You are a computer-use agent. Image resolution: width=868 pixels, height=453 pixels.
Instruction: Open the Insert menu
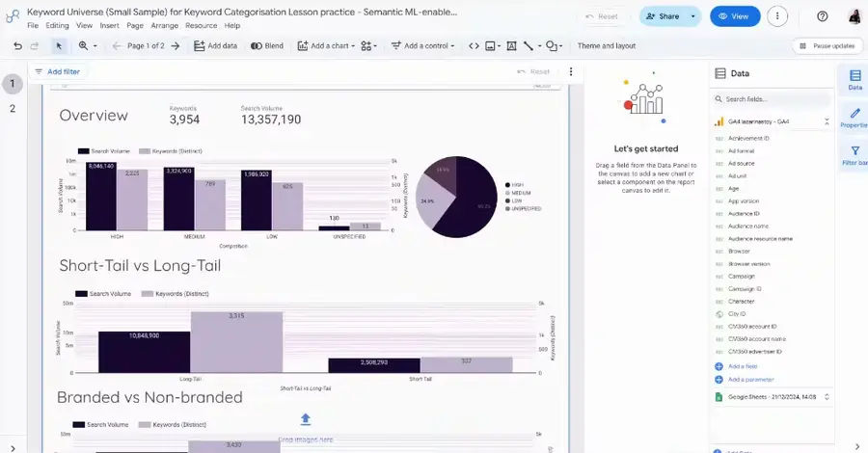tap(109, 25)
